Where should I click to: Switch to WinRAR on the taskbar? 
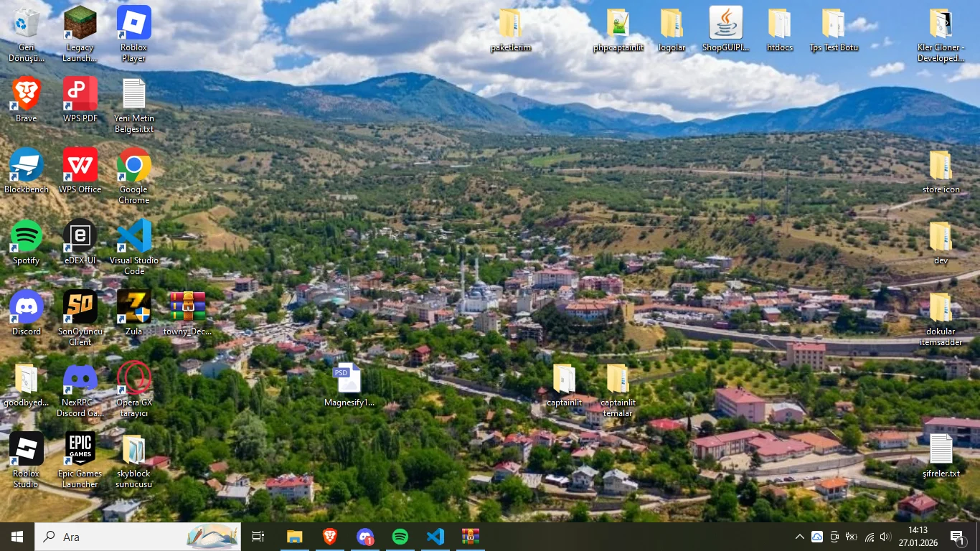point(471,537)
